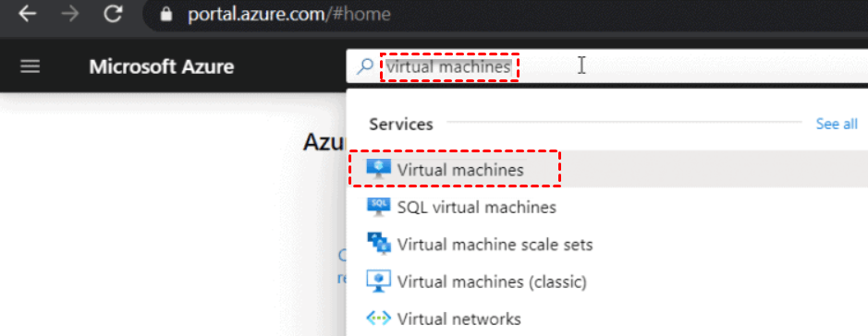The height and width of the screenshot is (336, 868).
Task: View site info via the padlock icon
Action: click(166, 14)
